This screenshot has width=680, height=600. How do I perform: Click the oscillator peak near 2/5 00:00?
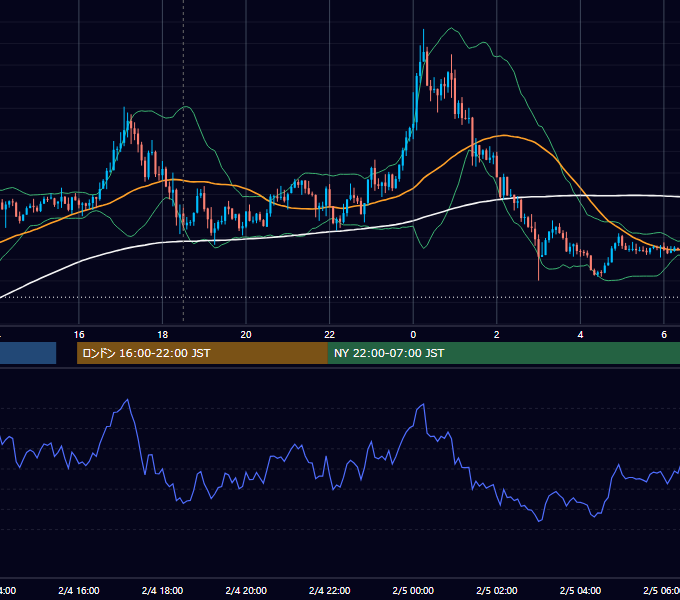tap(423, 404)
